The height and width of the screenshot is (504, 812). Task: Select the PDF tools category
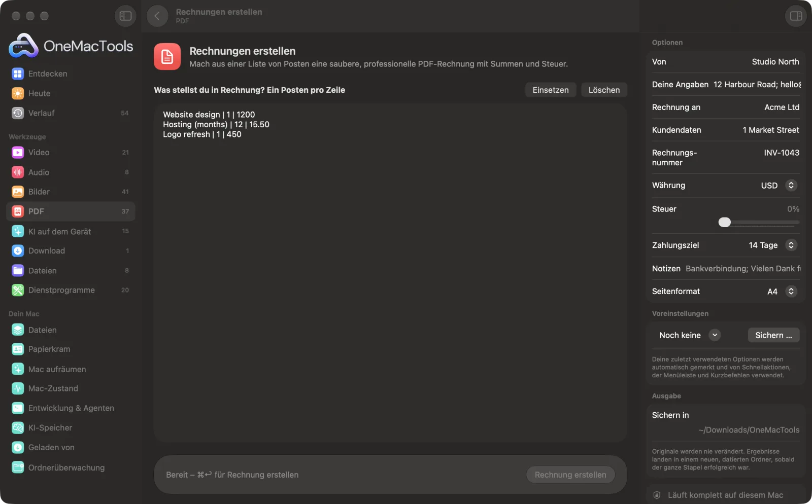point(71,211)
